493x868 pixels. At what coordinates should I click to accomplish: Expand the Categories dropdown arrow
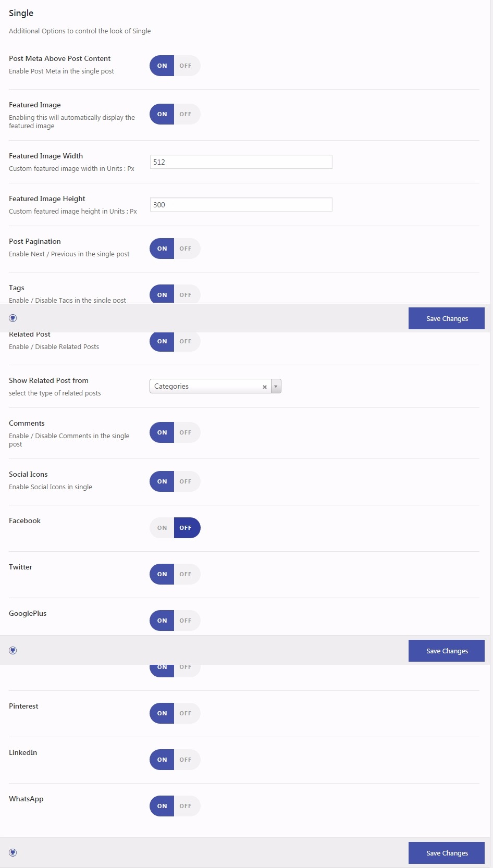(x=276, y=386)
